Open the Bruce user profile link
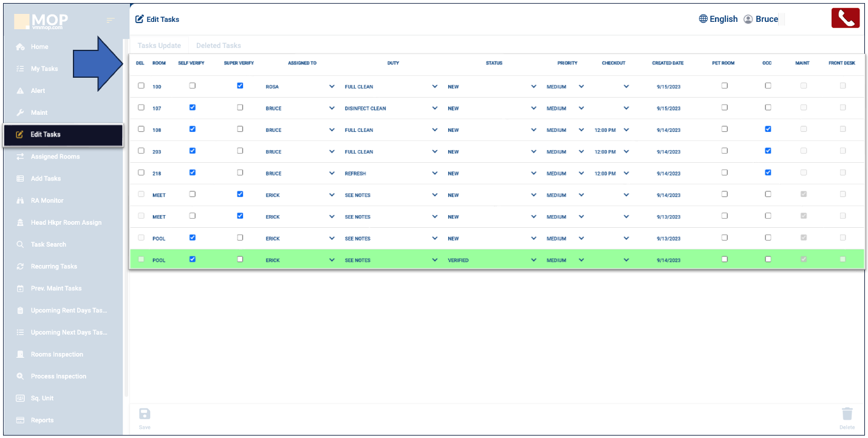868x438 pixels. pyautogui.click(x=761, y=19)
